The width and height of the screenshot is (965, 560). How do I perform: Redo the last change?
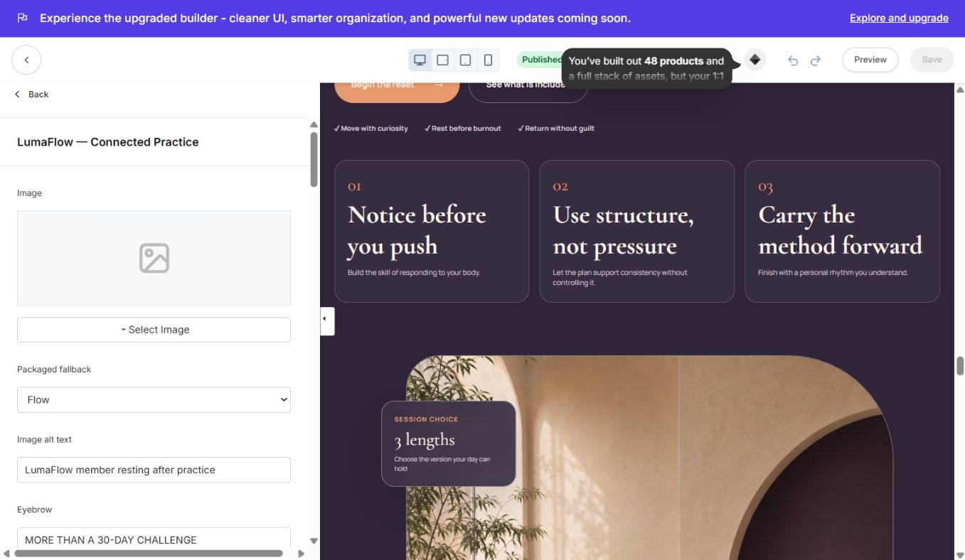816,60
